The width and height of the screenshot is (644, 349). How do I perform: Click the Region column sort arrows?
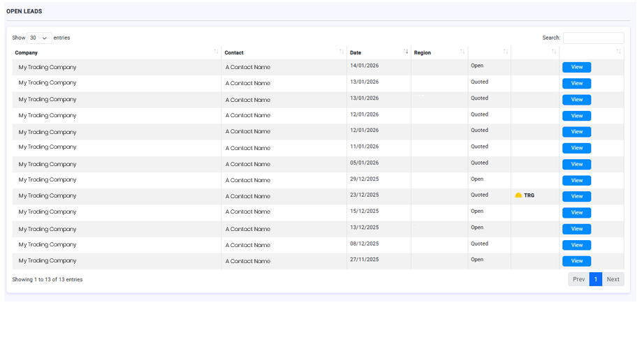462,52
